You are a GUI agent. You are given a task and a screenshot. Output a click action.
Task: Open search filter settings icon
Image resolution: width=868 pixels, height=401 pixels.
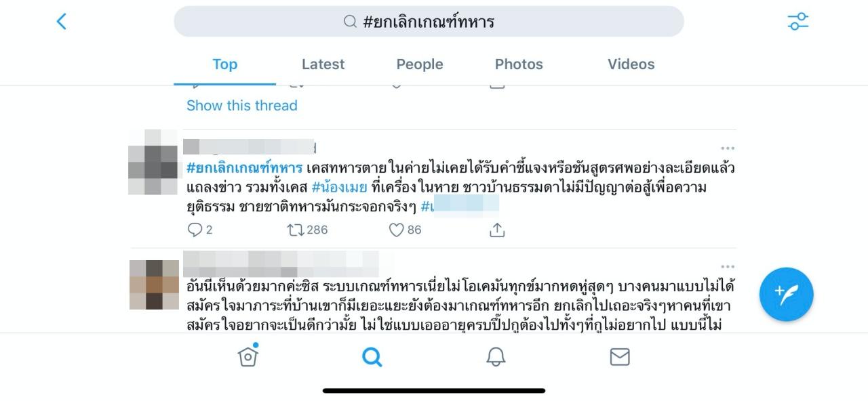[798, 22]
